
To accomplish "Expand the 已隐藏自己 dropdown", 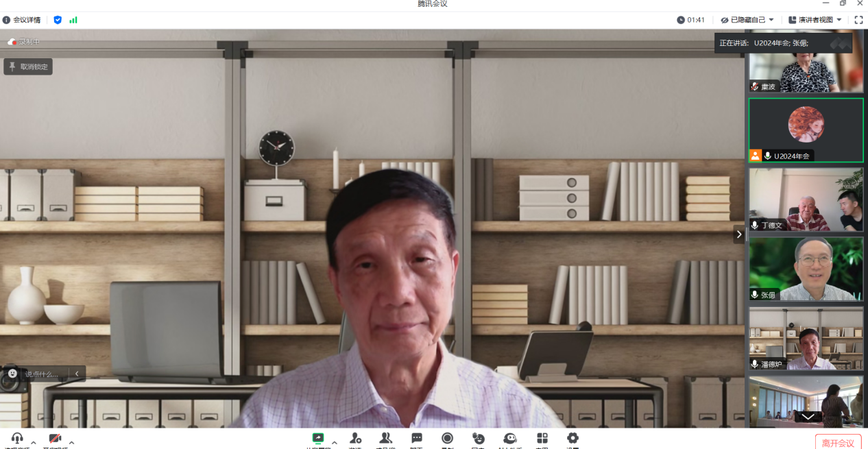I will coord(747,20).
